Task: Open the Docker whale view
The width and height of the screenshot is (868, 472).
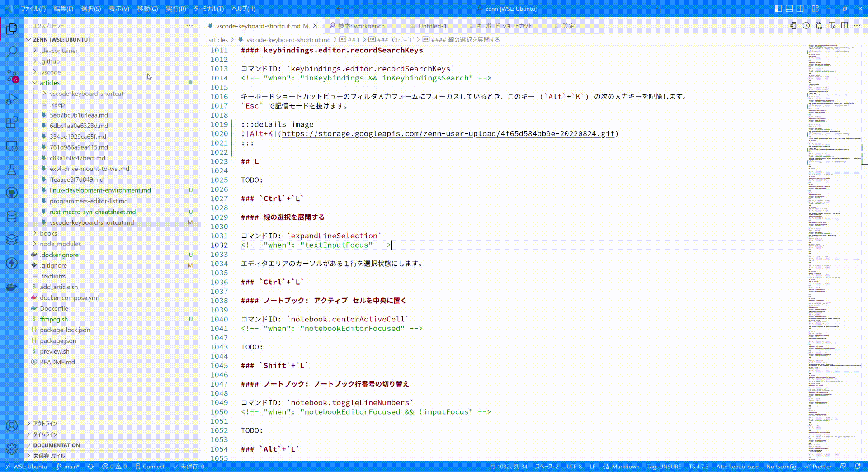Action: click(12, 287)
